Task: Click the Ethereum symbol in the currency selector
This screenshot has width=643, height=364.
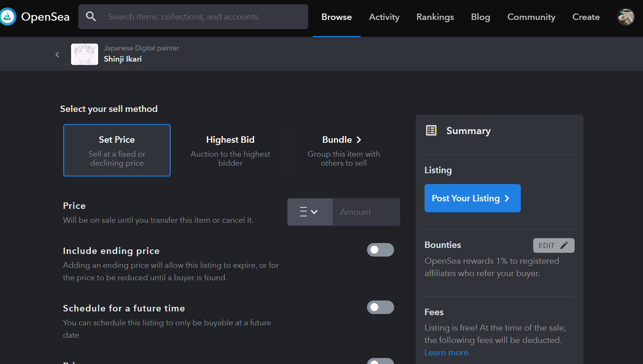Action: tap(303, 212)
